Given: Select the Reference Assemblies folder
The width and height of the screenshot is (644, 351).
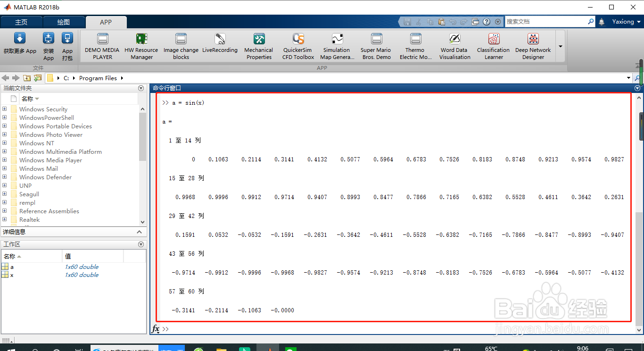Looking at the screenshot, I should click(x=49, y=211).
